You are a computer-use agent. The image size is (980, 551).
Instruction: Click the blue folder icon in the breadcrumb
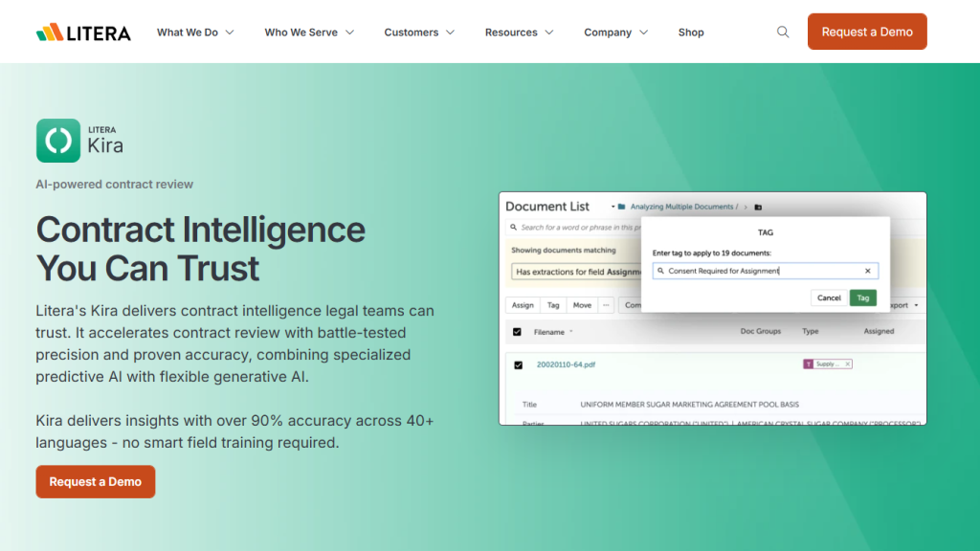621,207
